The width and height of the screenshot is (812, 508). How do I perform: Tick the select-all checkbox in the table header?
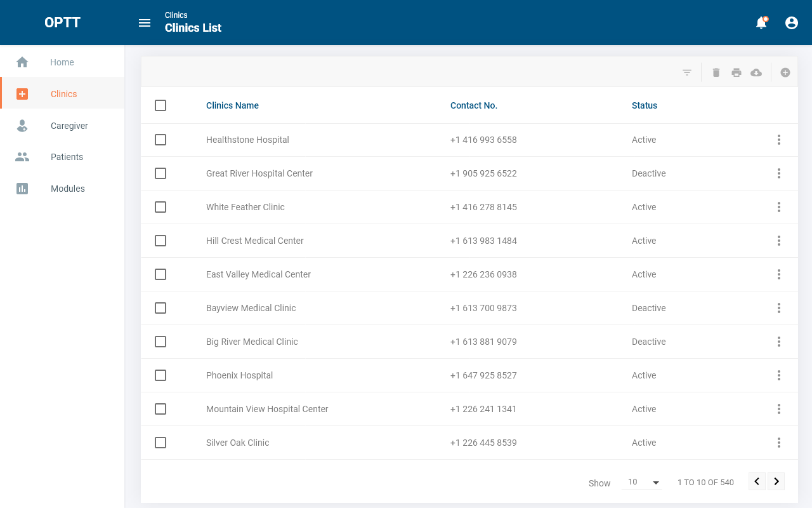click(x=160, y=105)
